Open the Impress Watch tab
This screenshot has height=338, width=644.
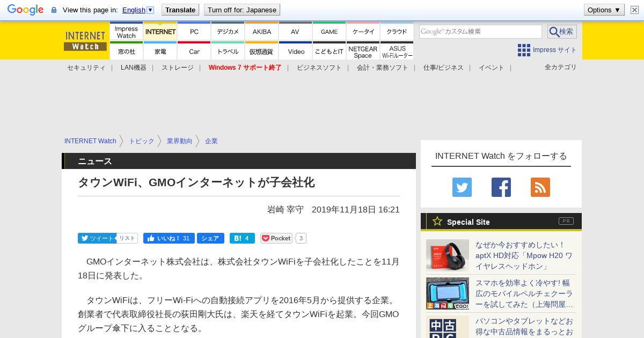click(126, 32)
